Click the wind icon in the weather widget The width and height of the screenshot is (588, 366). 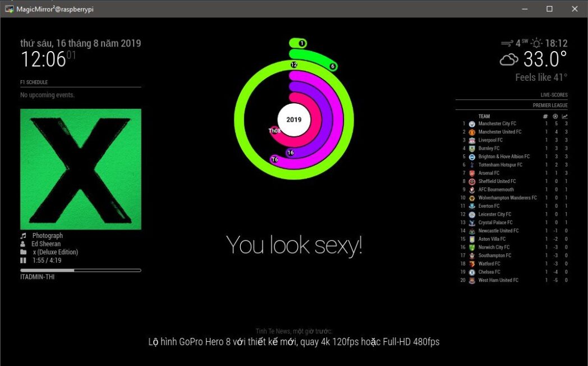pos(507,43)
